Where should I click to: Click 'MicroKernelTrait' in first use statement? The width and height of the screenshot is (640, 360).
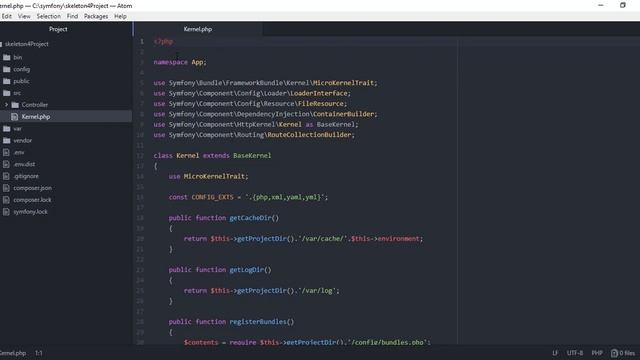343,83
